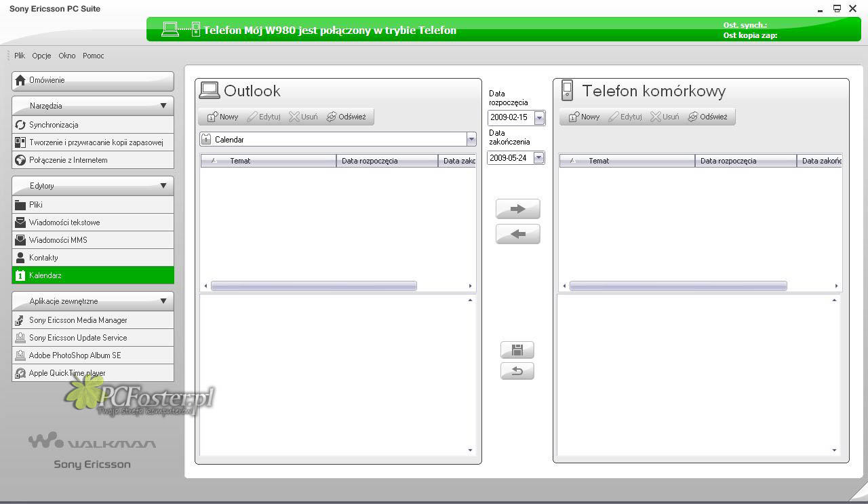This screenshot has height=504, width=868.
Task: Click Edytuj in Telefon komórkowy panel
Action: click(x=625, y=117)
